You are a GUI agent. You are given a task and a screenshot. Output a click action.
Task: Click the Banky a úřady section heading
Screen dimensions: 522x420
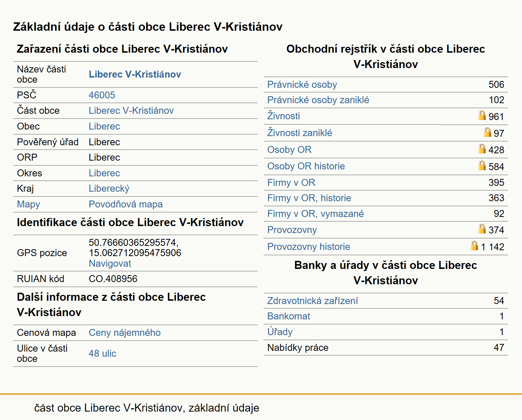tap(385, 273)
